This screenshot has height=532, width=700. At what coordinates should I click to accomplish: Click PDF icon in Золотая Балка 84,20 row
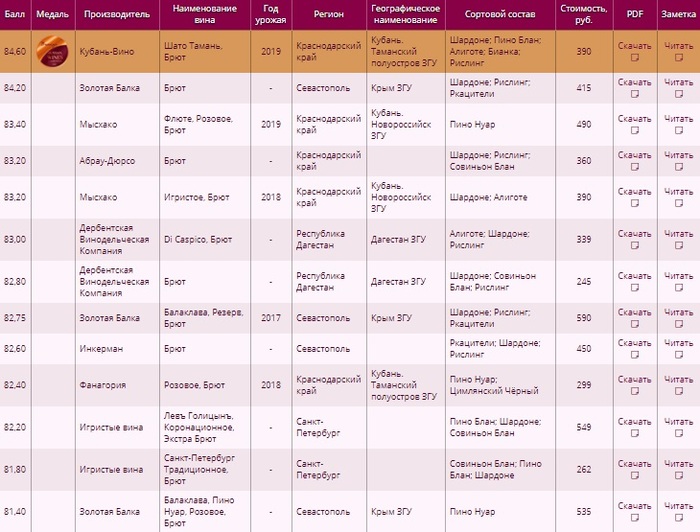[x=634, y=94]
